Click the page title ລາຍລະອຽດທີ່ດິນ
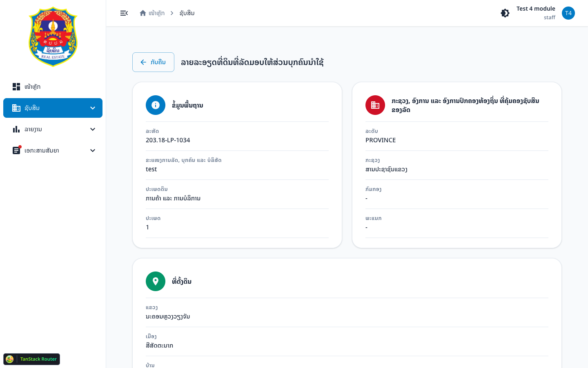Screen dimensions: 588x368 click(252, 62)
